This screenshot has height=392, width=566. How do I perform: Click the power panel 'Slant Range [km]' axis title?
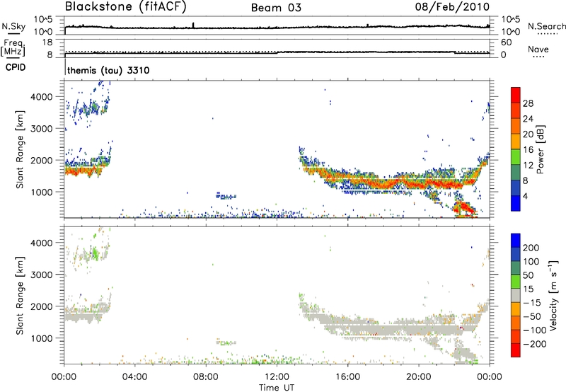pos(20,149)
